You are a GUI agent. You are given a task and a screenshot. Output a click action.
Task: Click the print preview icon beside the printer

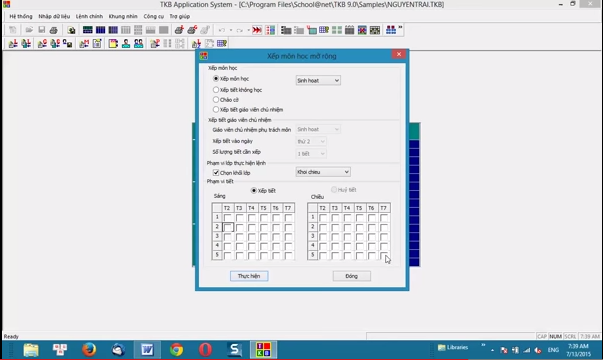[71, 30]
